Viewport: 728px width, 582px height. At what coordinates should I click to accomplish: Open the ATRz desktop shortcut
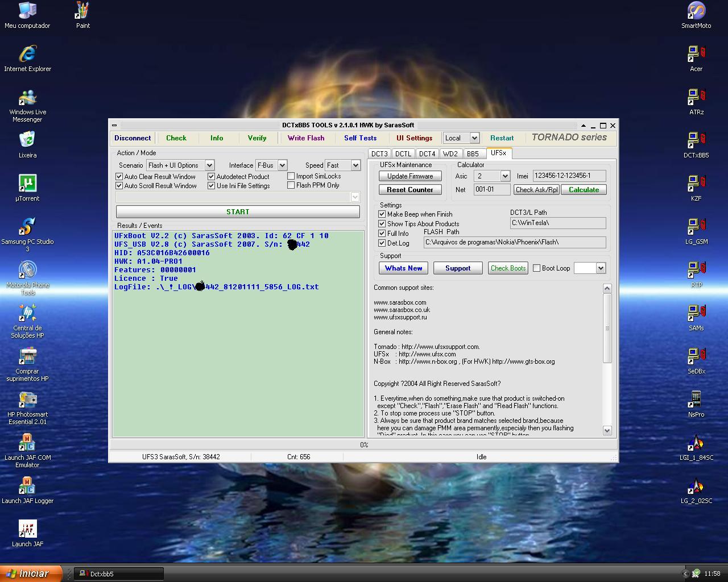coord(696,102)
